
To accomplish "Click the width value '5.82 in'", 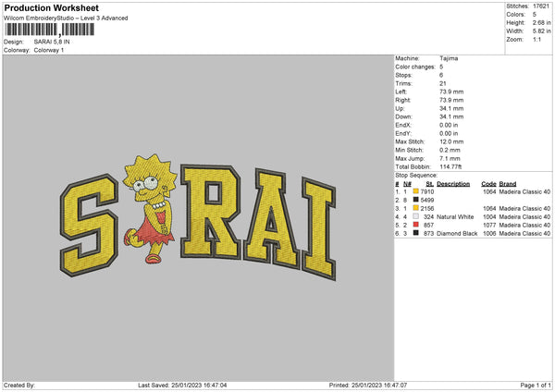I will click(x=541, y=31).
